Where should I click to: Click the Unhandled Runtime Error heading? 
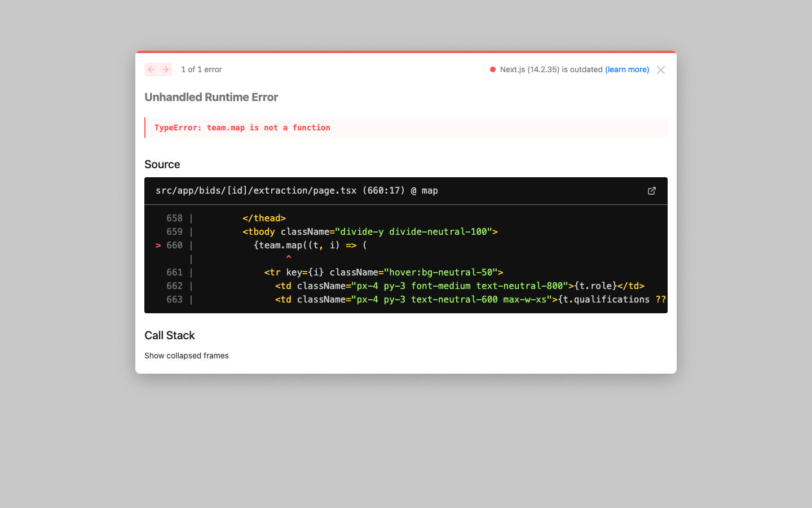coord(211,97)
